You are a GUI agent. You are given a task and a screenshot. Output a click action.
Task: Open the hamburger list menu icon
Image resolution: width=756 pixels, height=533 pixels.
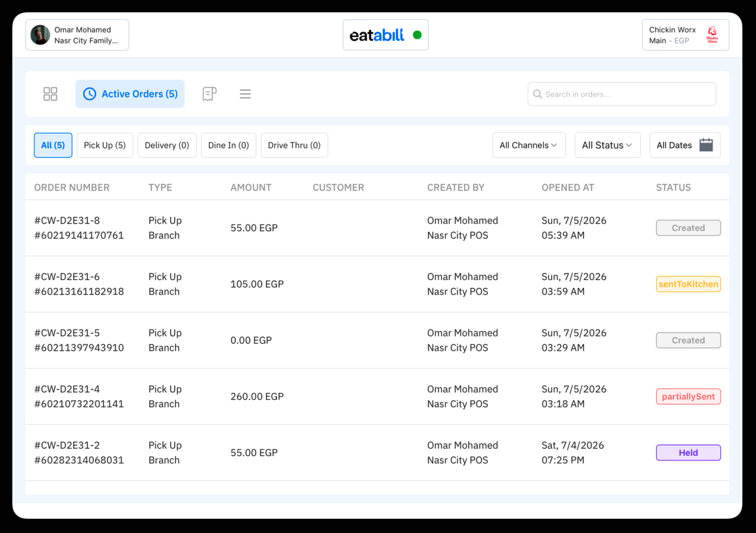pos(245,94)
